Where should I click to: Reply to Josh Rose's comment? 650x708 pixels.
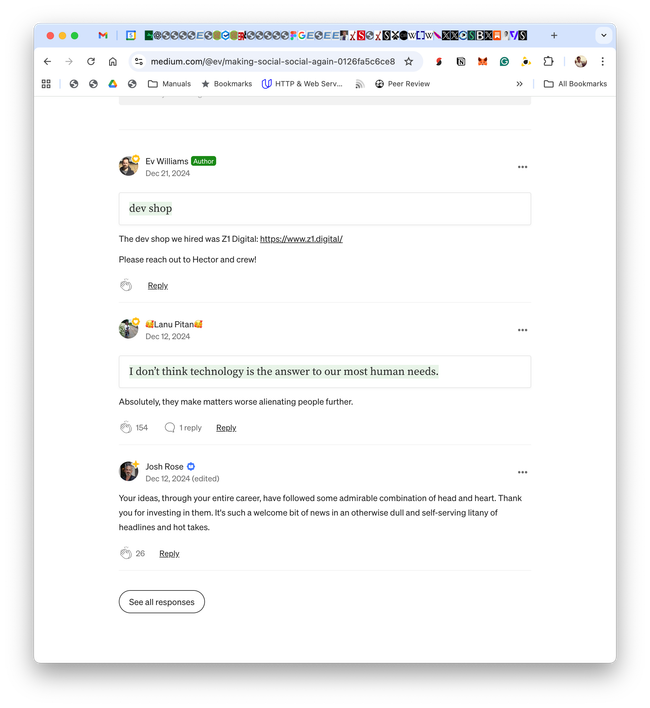click(169, 554)
